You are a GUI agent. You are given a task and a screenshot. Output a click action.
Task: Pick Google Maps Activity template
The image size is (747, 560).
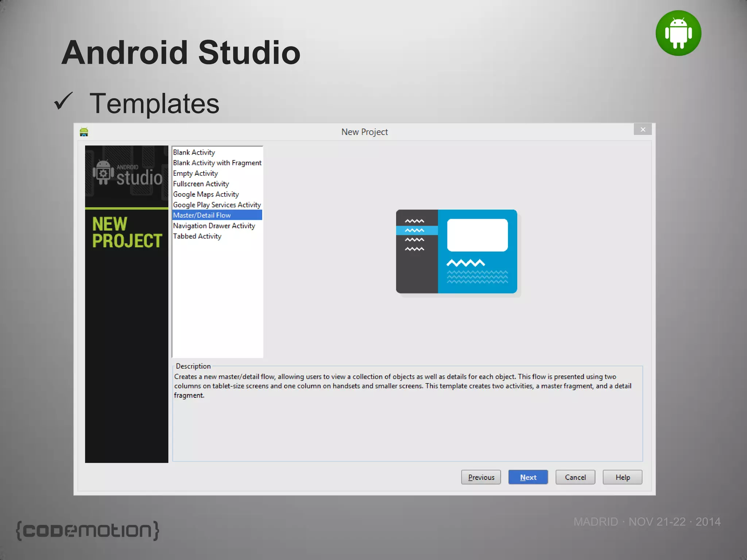tap(217, 194)
